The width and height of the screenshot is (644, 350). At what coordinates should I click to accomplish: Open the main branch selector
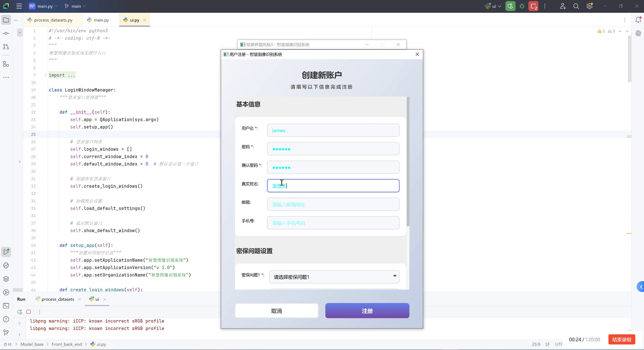[74, 6]
